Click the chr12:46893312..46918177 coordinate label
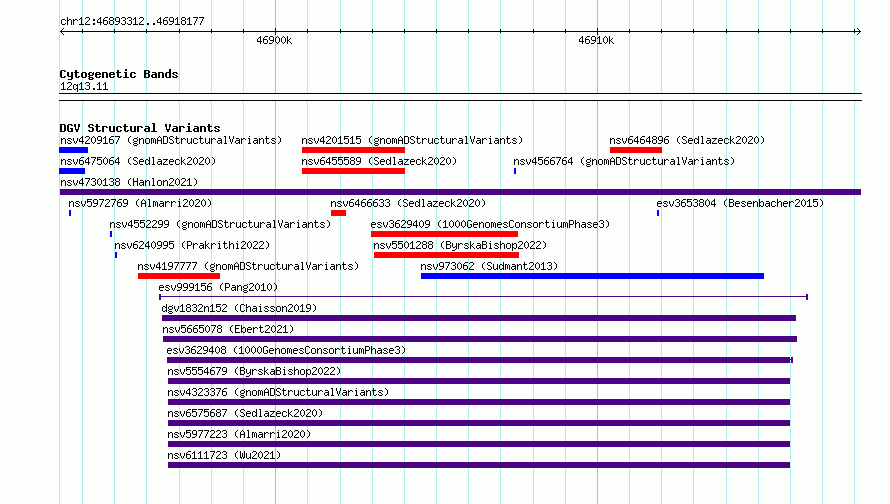The height and width of the screenshot is (504, 890). pos(132,21)
